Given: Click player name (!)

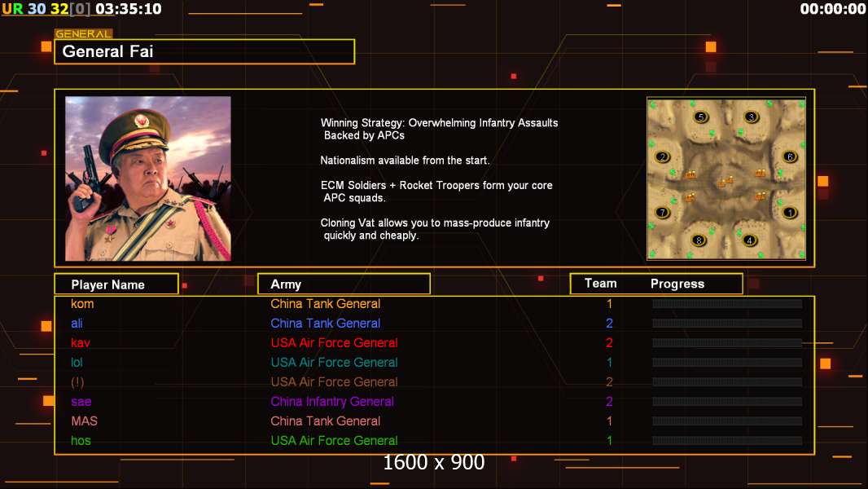Looking at the screenshot, I should (x=77, y=382).
